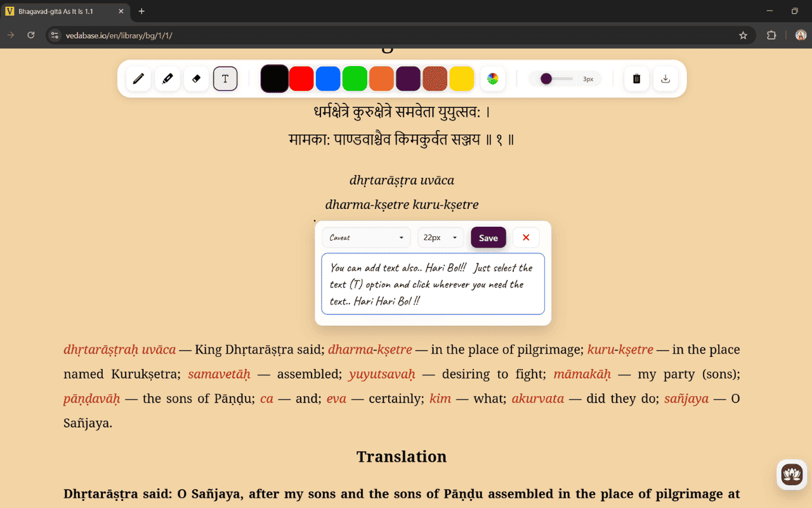Reload the vedabase.io page
Viewport: 812px width, 508px height.
click(30, 35)
